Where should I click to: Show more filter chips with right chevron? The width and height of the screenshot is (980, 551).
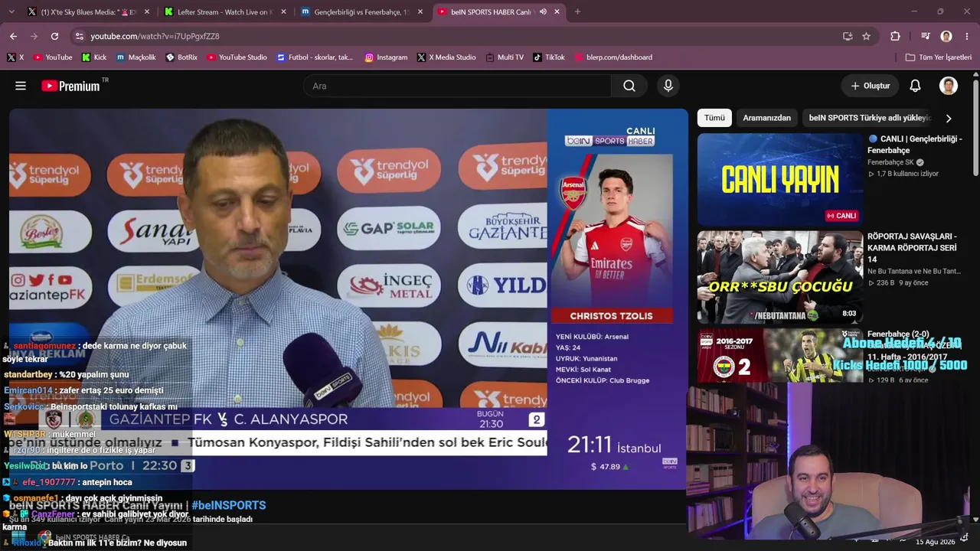click(949, 118)
